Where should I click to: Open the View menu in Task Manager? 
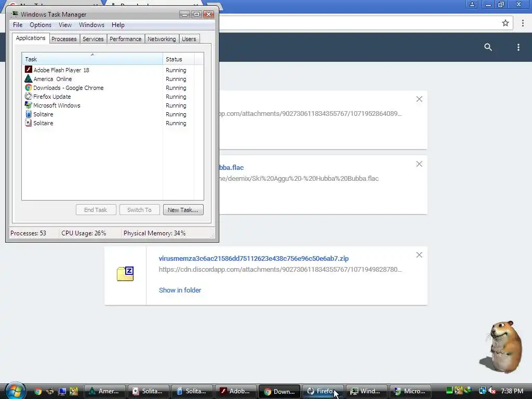click(x=65, y=25)
